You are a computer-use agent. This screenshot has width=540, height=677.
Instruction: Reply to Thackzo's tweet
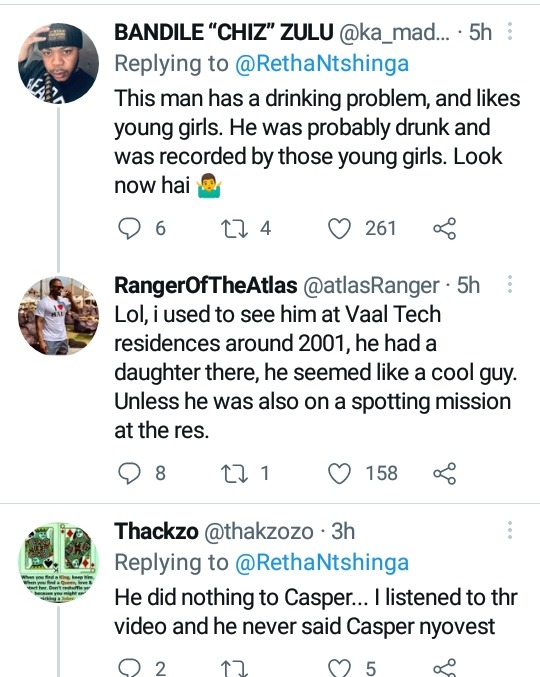point(129,668)
